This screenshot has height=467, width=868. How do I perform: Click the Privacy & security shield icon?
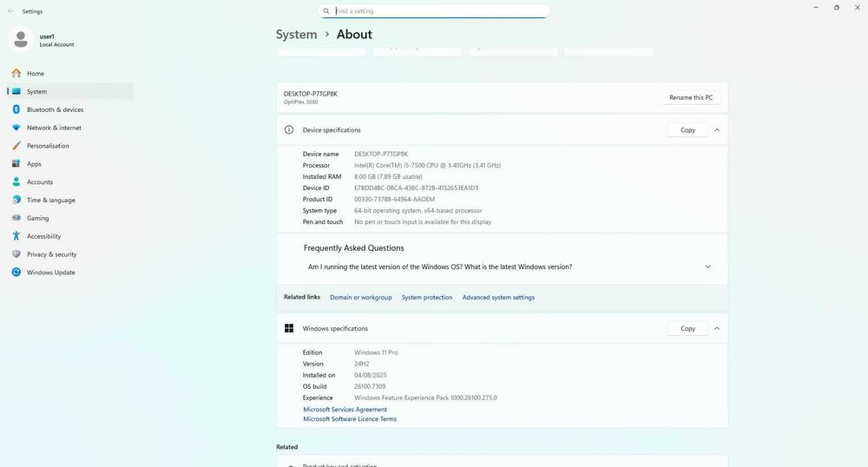16,254
